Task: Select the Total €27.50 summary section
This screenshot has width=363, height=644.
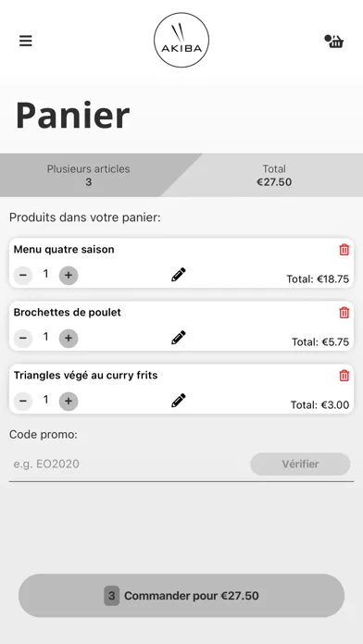Action: tap(274, 176)
